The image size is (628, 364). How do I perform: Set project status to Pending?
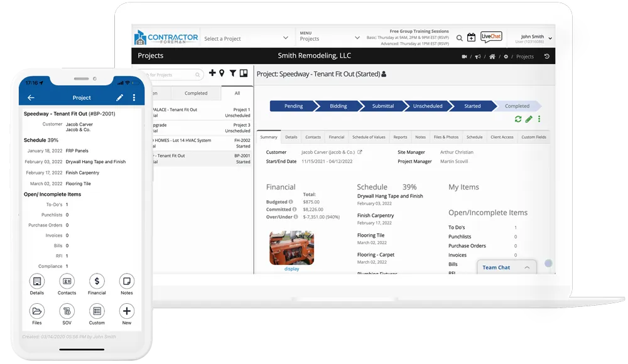293,106
